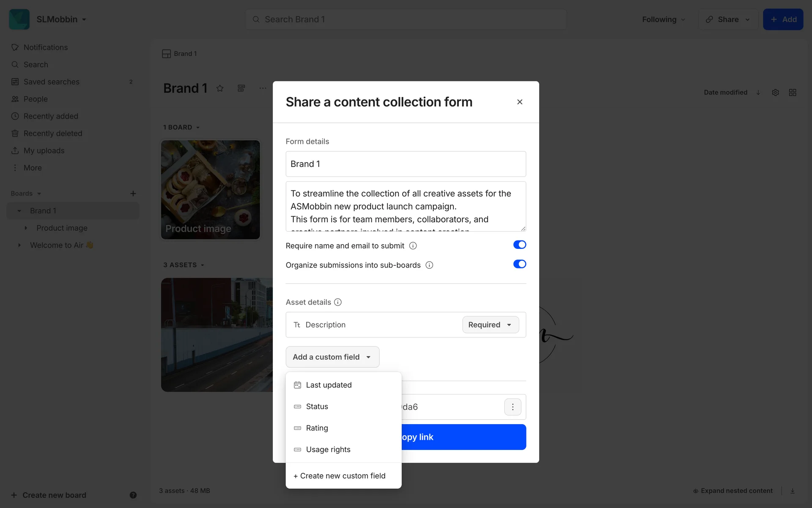Click the plus icon to add a board

tap(133, 193)
